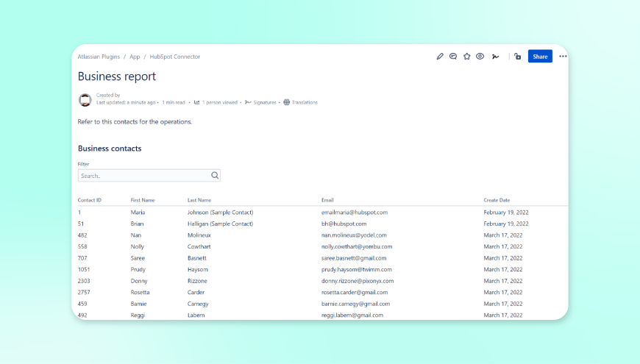Click nolly.cowthart@yombu.com cell
The image size is (640, 364).
click(357, 246)
